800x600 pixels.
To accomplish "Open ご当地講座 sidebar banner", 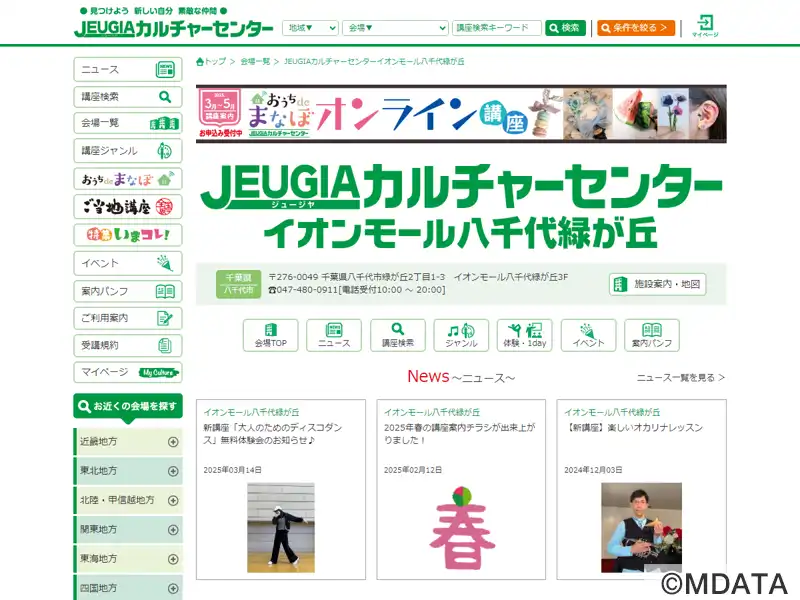I will pos(128,207).
